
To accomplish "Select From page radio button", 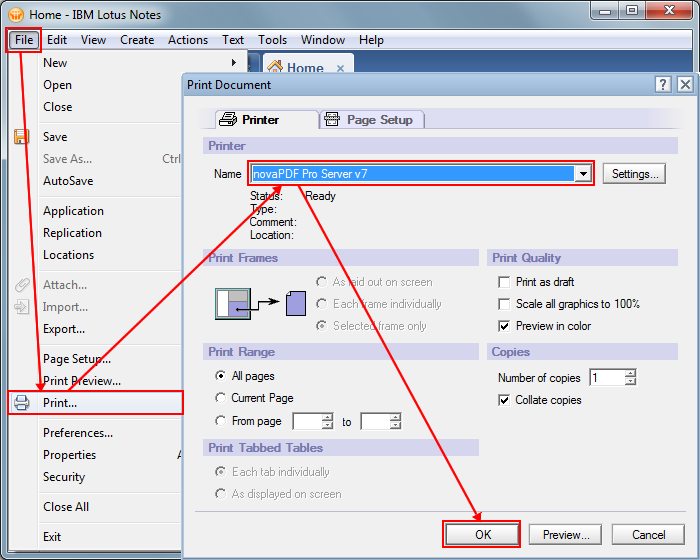I will (221, 421).
